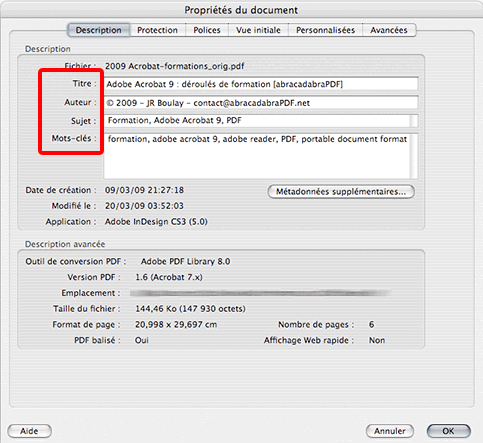Click the Mots-clés field scrollbar

coord(414,156)
